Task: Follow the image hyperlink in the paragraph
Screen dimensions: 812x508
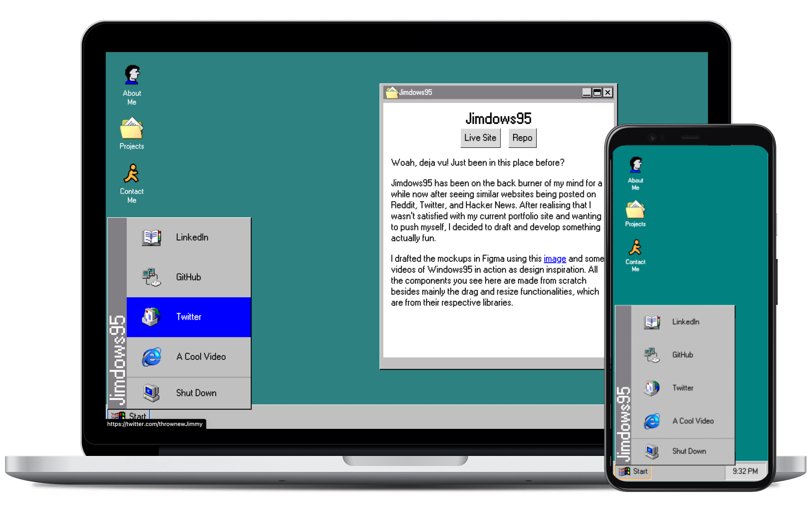Action: pyautogui.click(x=554, y=259)
